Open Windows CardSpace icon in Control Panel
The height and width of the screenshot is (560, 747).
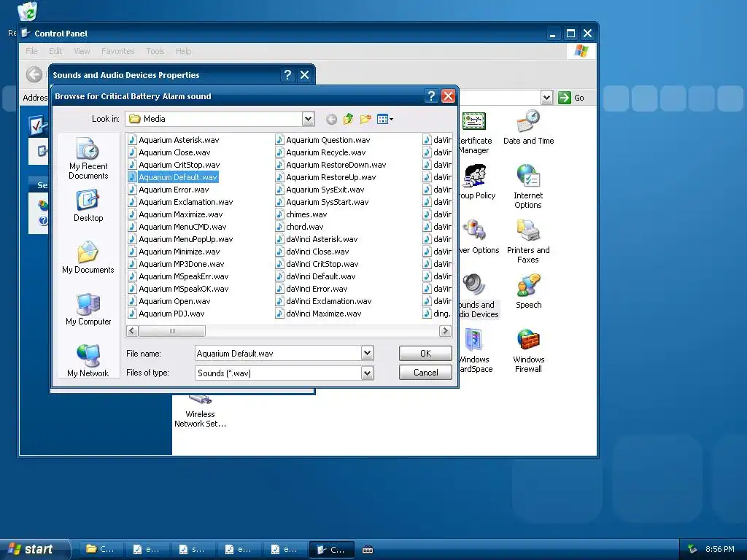475,351
